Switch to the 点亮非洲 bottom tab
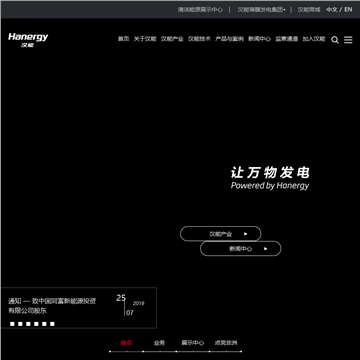The image size is (360, 360). point(226,343)
